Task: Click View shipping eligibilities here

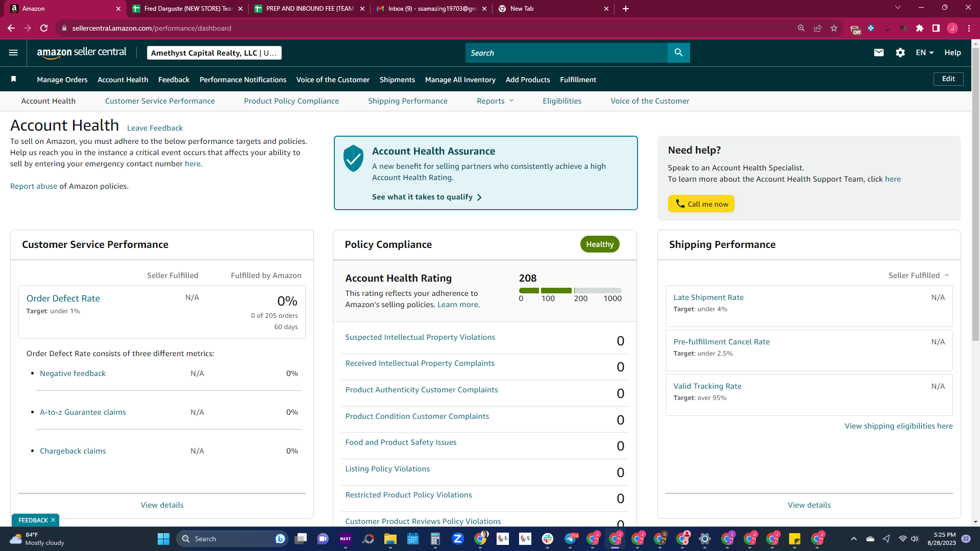Action: (x=899, y=426)
